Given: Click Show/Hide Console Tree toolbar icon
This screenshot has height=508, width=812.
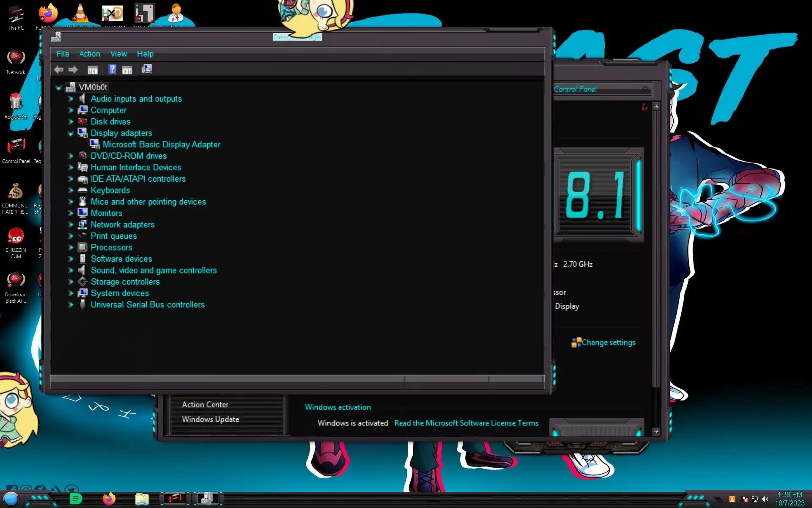Looking at the screenshot, I should pyautogui.click(x=93, y=70).
